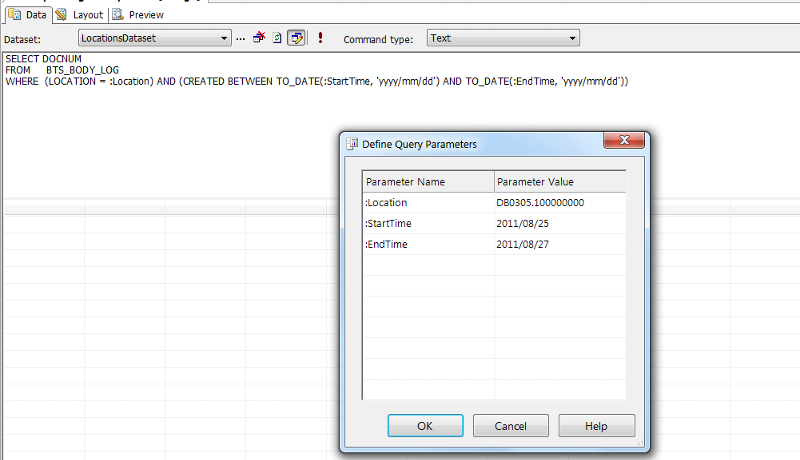Select the :StartTime parameter name cell

pos(428,223)
